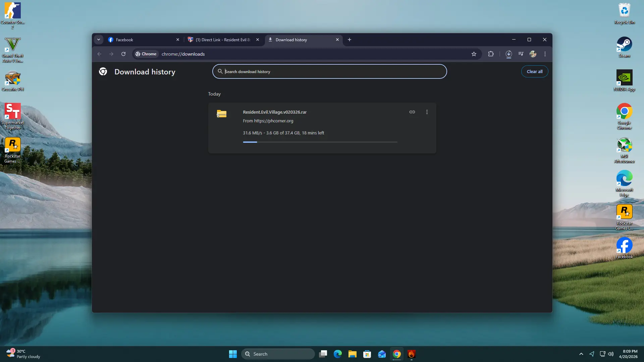Open File Explorer from taskbar

[352, 354]
